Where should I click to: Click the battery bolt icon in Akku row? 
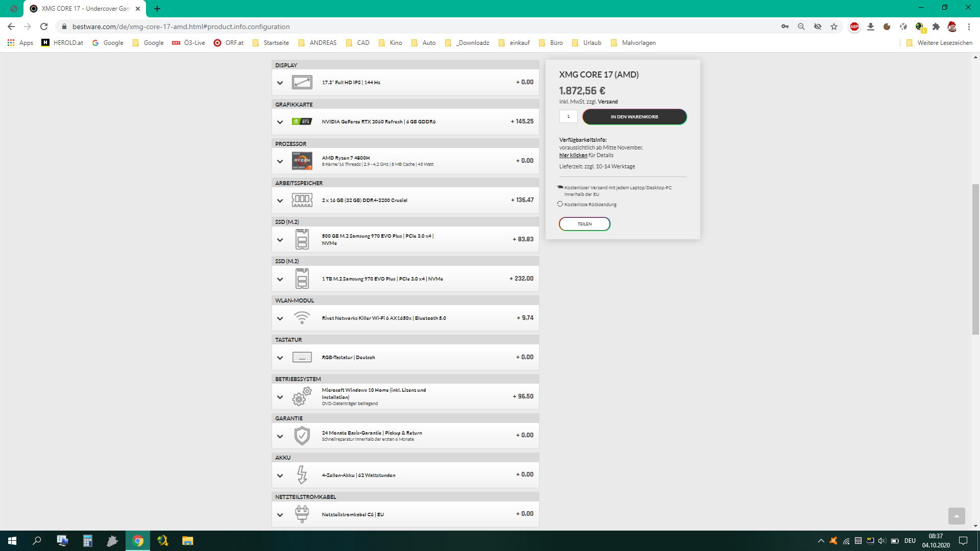(x=302, y=475)
